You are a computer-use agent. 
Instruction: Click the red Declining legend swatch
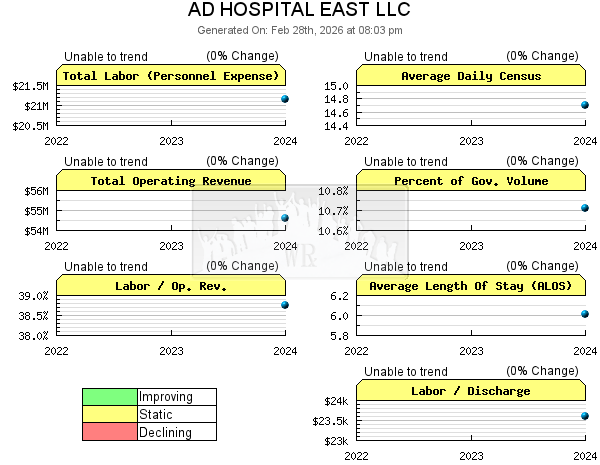click(110, 433)
